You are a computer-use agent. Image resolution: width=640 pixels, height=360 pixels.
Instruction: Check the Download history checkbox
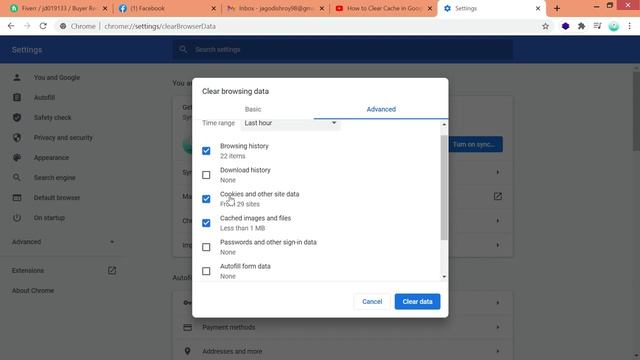206,175
